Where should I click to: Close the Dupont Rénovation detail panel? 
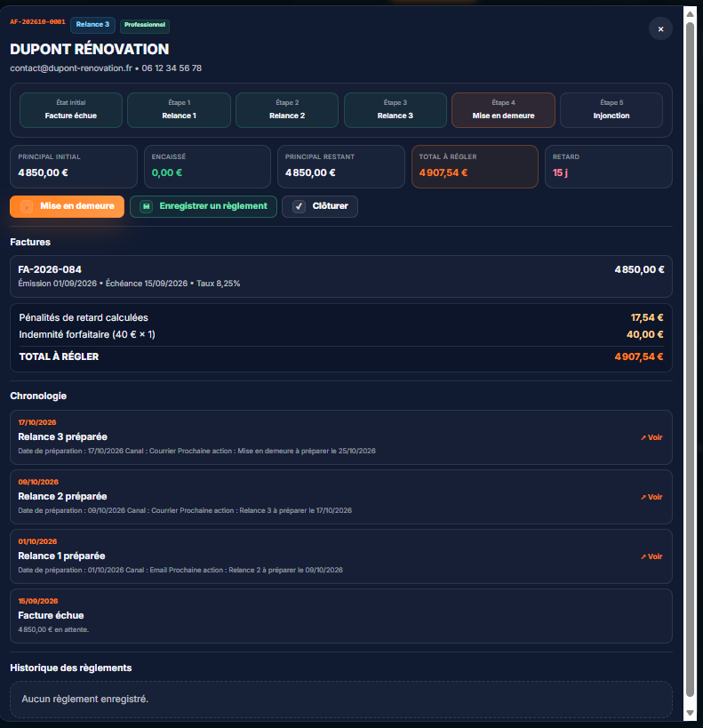point(660,28)
